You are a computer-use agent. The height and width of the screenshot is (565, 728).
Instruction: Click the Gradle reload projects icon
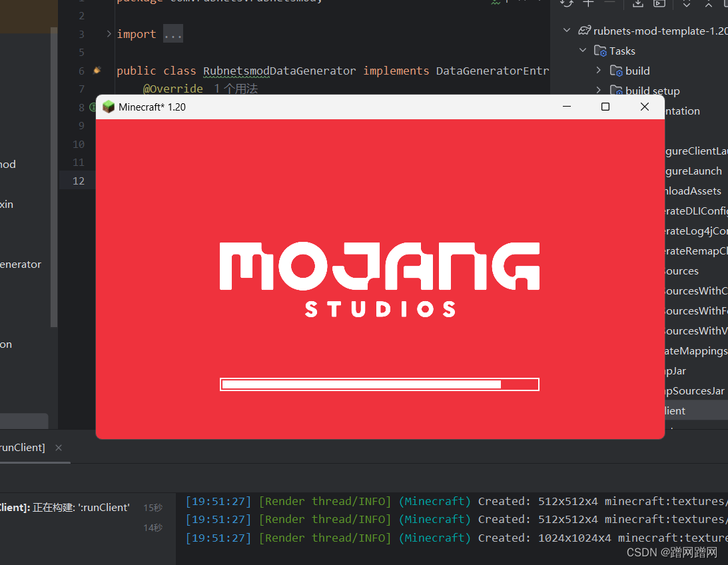[x=566, y=3]
